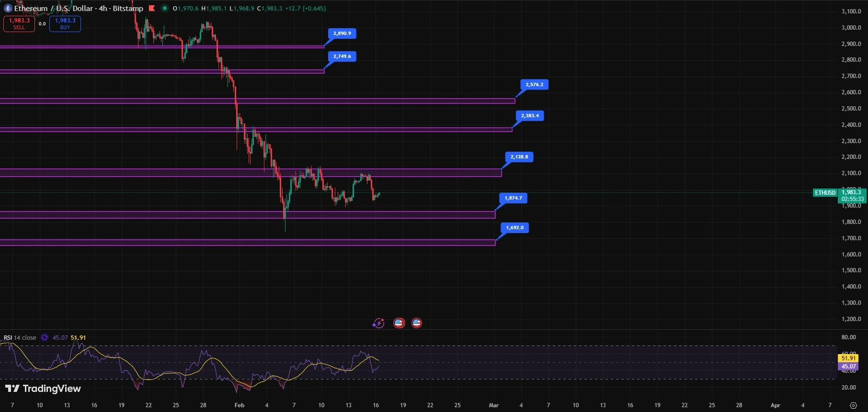Click the purple RSI indicator refresh icon
The height and width of the screenshot is (412, 868).
tap(45, 337)
